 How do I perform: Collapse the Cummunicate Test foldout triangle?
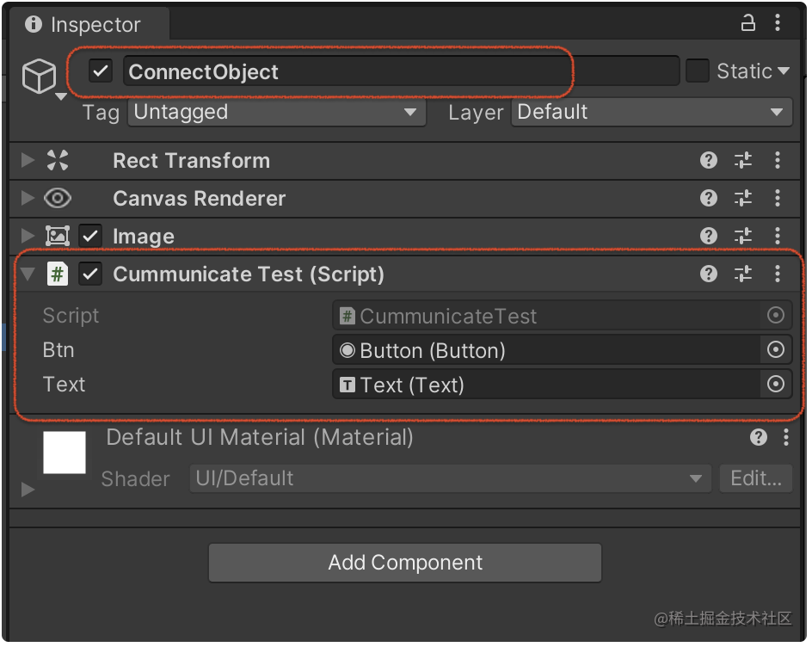click(27, 274)
